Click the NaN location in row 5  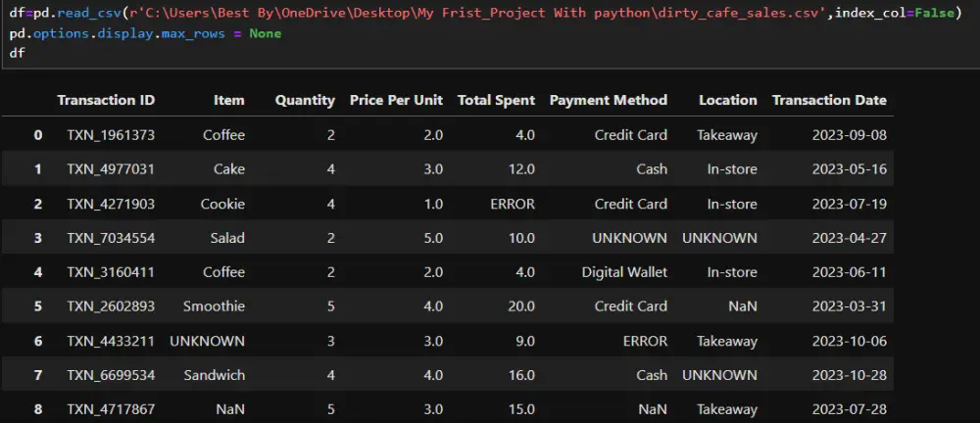click(743, 306)
